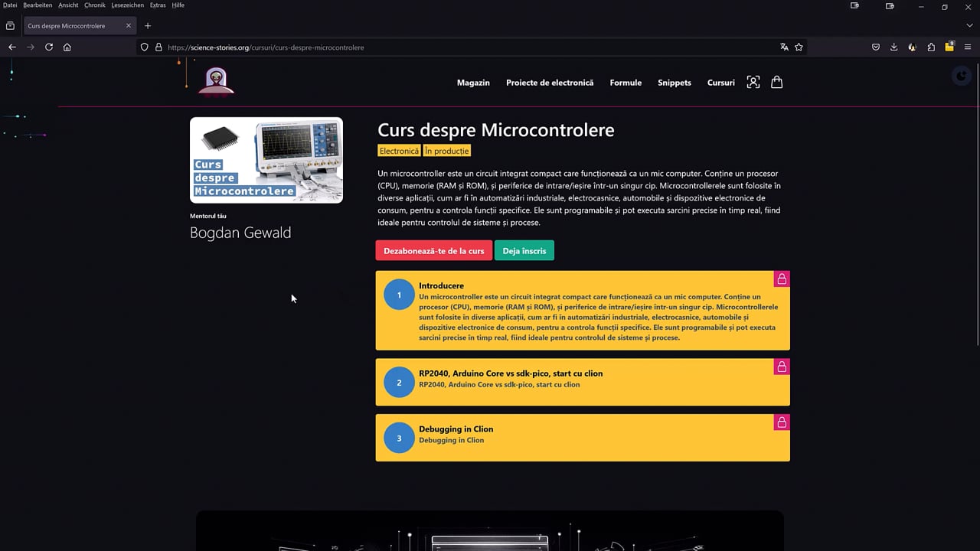The width and height of the screenshot is (980, 551).
Task: Open the Pocket save icon
Action: [x=876, y=47]
